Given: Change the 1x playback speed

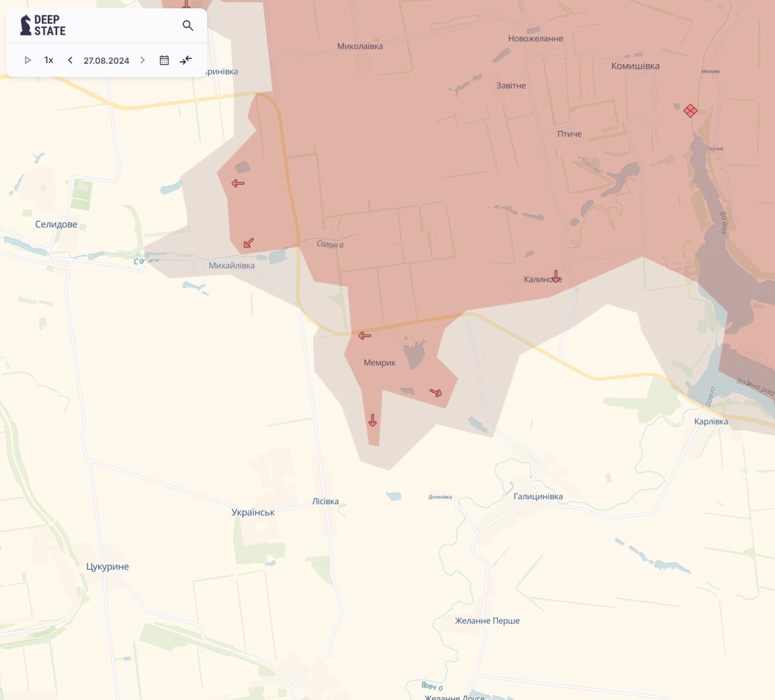Looking at the screenshot, I should pyautogui.click(x=49, y=60).
